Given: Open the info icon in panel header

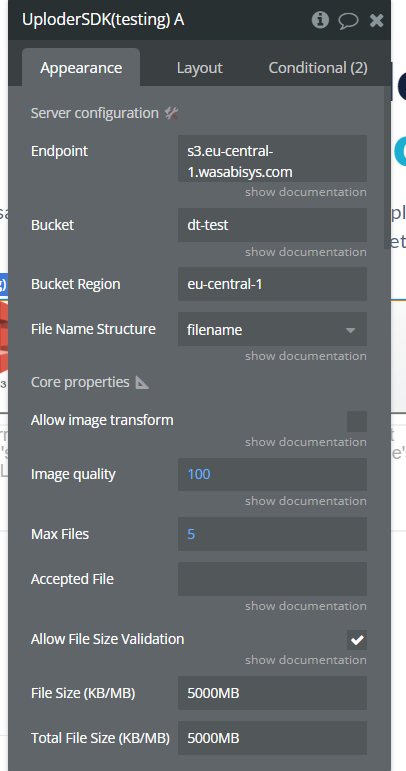Looking at the screenshot, I should click(320, 20).
